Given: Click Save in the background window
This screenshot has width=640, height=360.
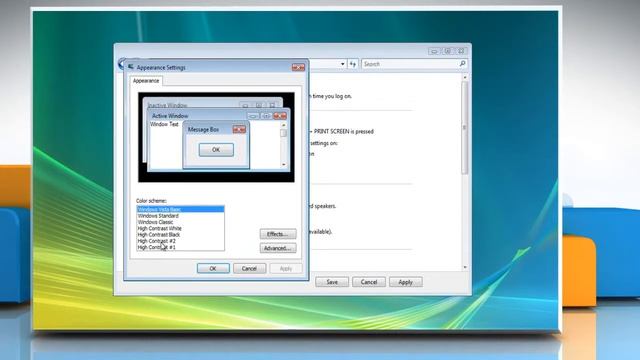Looking at the screenshot, I should click(x=332, y=282).
